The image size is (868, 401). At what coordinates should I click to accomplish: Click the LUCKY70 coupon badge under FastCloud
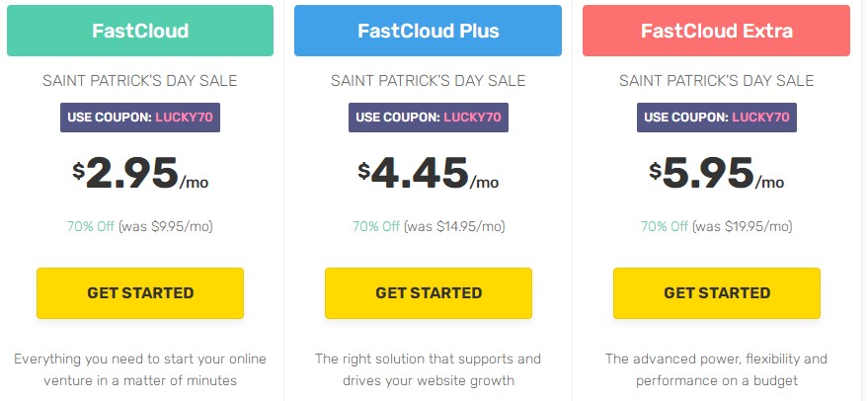click(x=140, y=118)
